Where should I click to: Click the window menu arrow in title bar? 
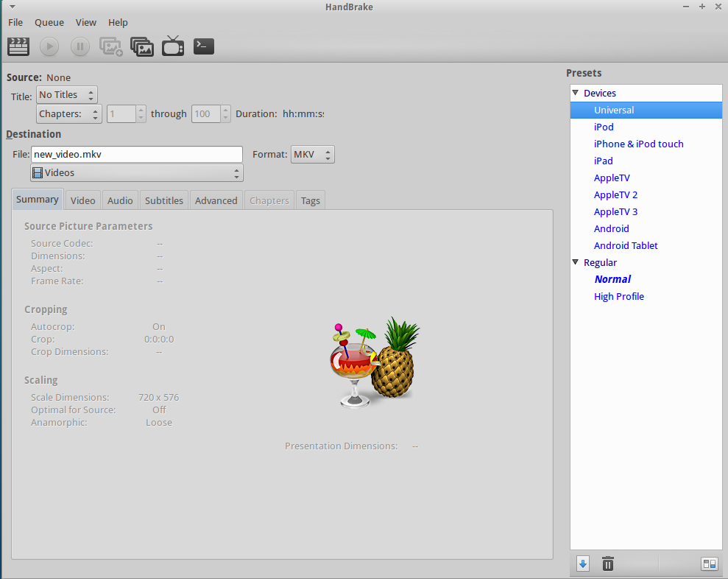[x=13, y=7]
